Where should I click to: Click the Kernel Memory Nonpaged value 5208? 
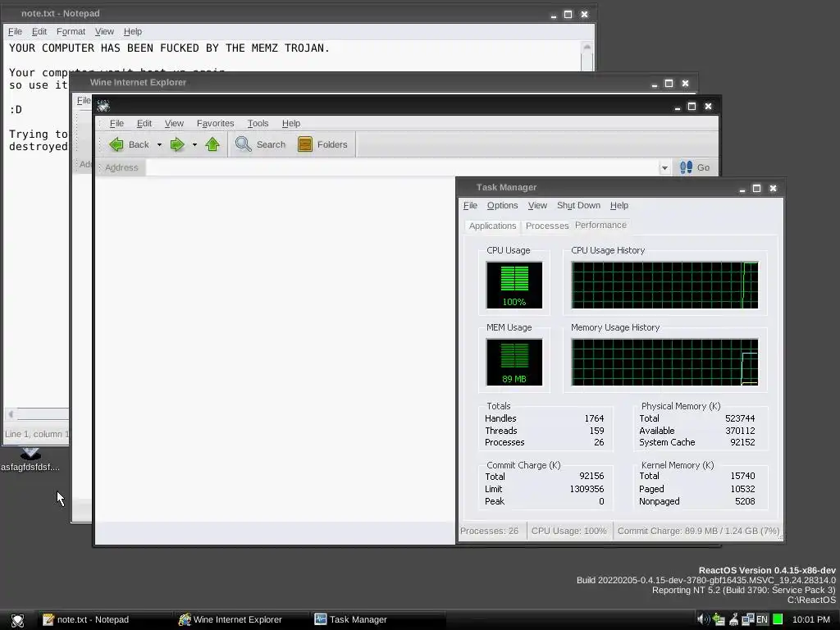(745, 501)
